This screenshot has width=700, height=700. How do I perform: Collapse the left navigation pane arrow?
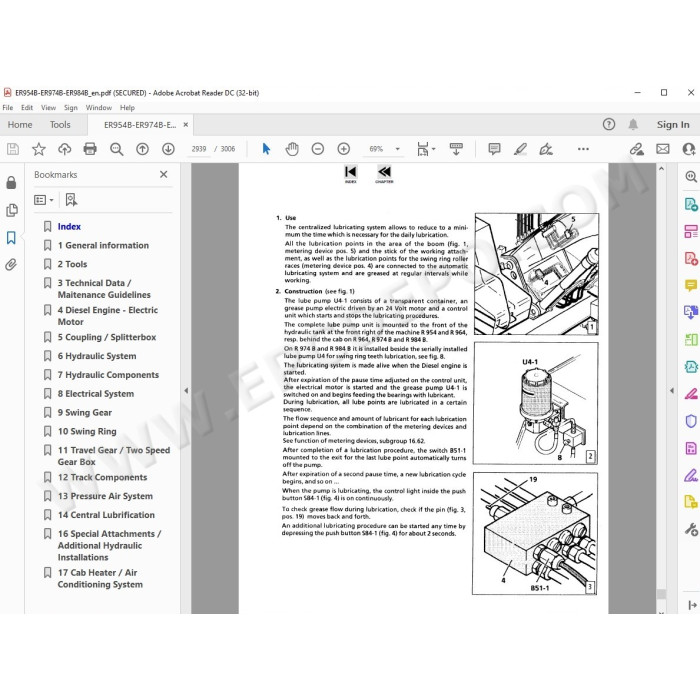(186, 391)
